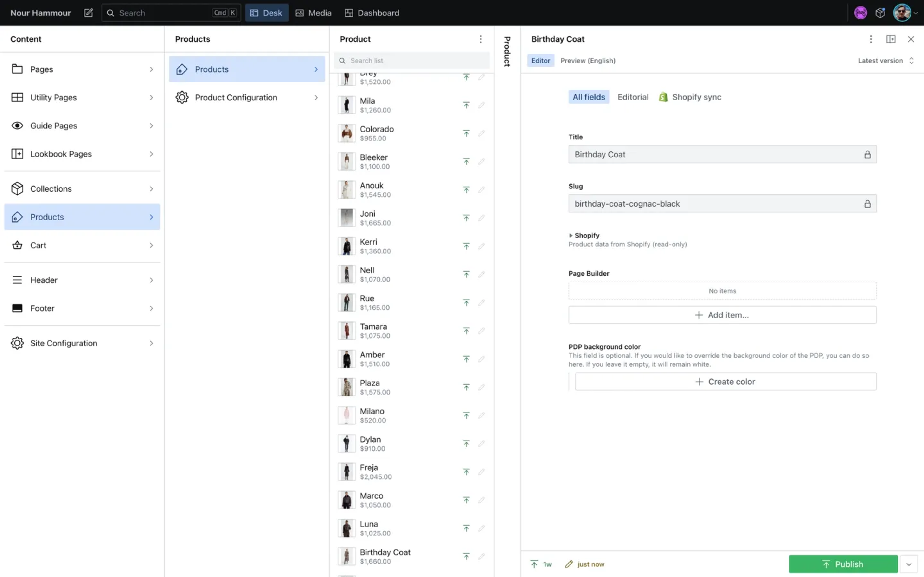Click the package cube icon in top bar

click(880, 13)
